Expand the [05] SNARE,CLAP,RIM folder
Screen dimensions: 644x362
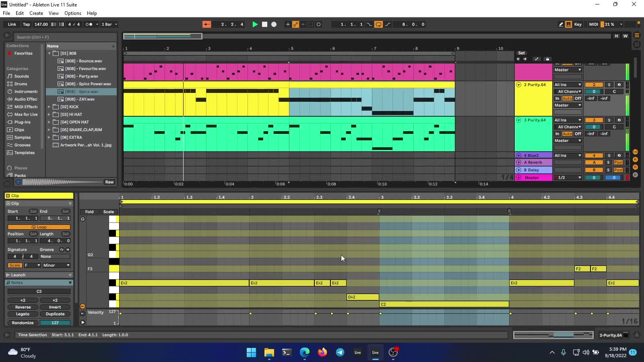[49, 130]
